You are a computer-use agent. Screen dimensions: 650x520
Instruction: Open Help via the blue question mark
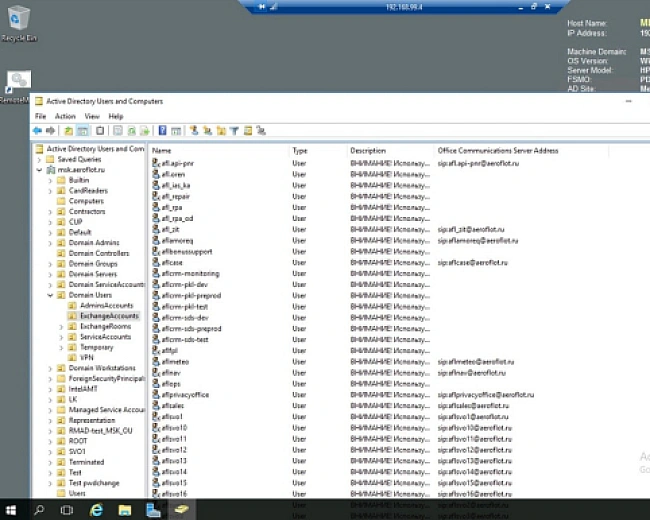tap(162, 131)
